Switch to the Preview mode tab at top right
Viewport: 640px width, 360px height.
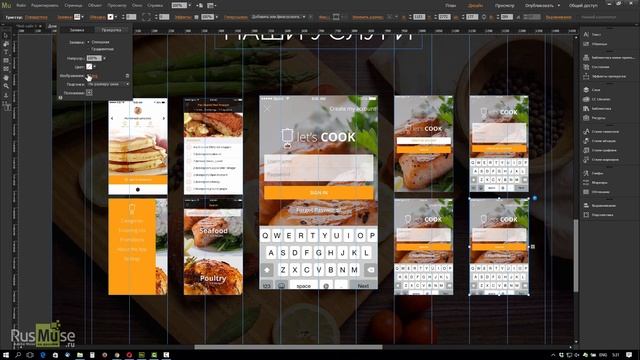[504, 6]
